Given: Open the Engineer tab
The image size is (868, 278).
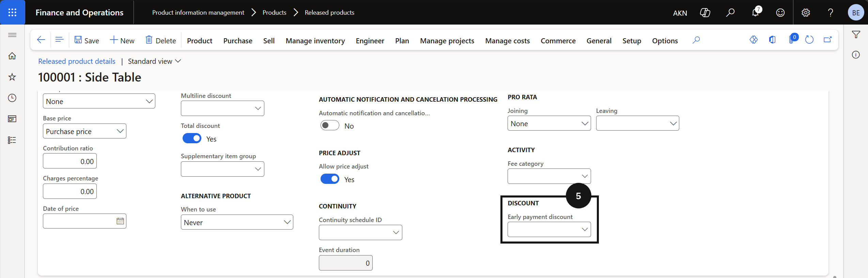Looking at the screenshot, I should tap(370, 41).
